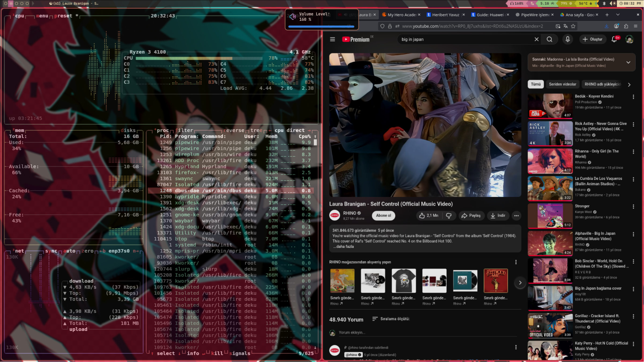
Task: Open the btop preset selector
Action: tap(63, 16)
